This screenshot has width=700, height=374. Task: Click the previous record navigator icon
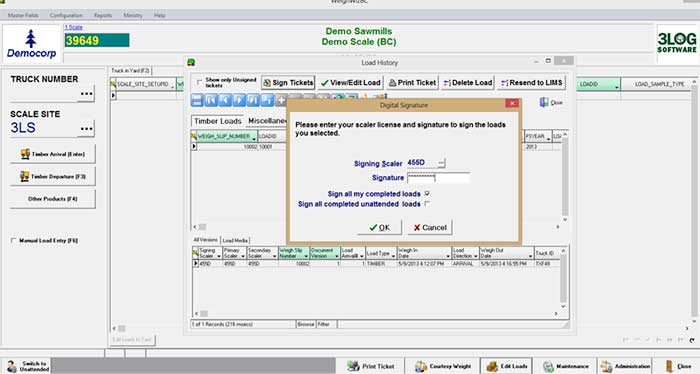coord(225,100)
